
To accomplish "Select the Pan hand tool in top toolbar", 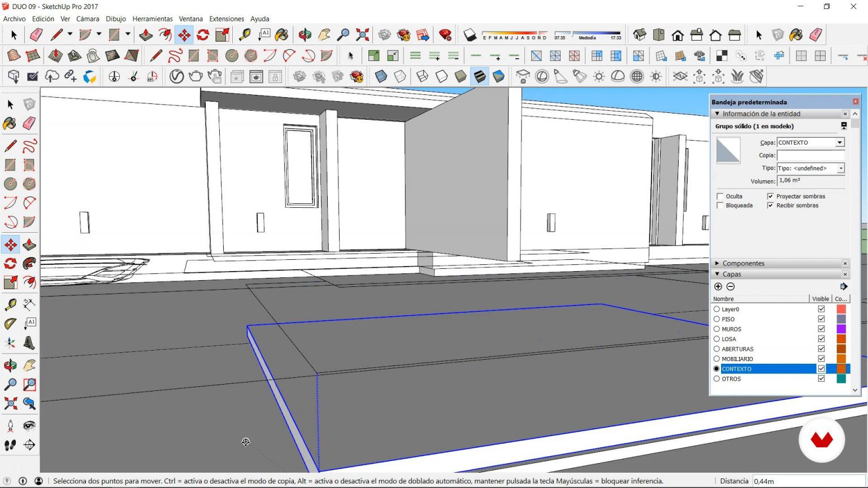I will [x=324, y=35].
